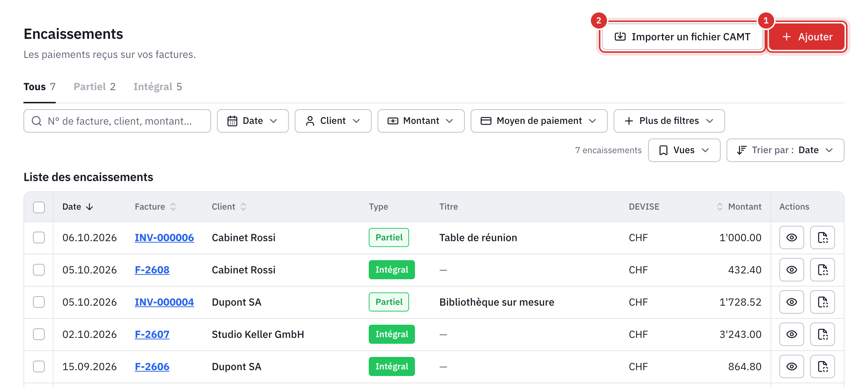Sort the table by Client column

click(x=243, y=207)
